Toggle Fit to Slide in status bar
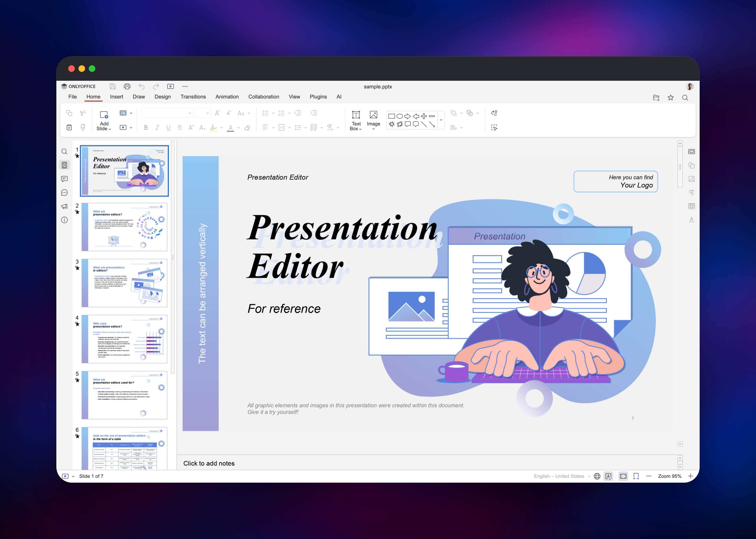Viewport: 756px width, 539px height. click(x=623, y=476)
